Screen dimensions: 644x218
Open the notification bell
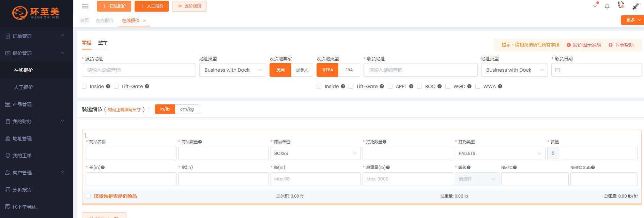tap(607, 6)
